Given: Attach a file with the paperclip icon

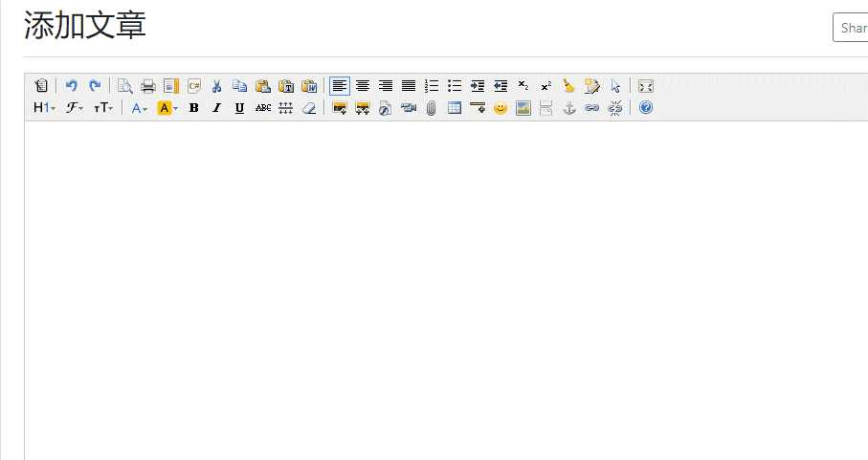Looking at the screenshot, I should pos(432,108).
